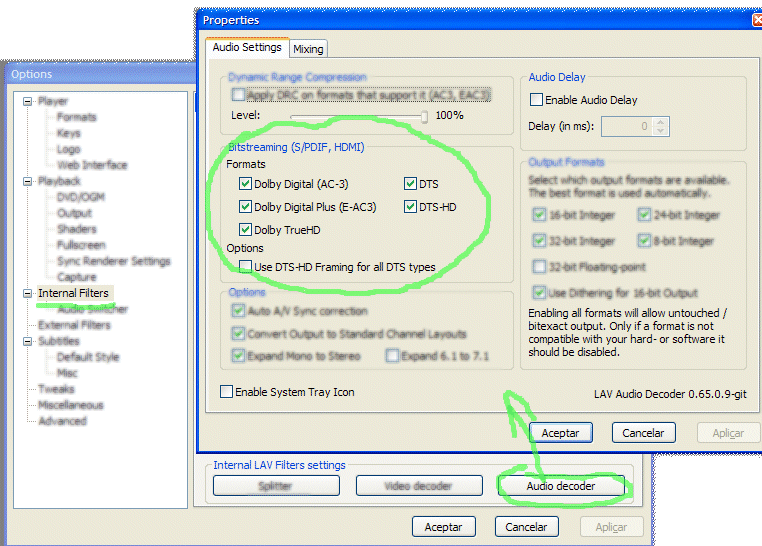Click Aplicar in the Options window
The width and height of the screenshot is (762, 546).
(x=611, y=527)
